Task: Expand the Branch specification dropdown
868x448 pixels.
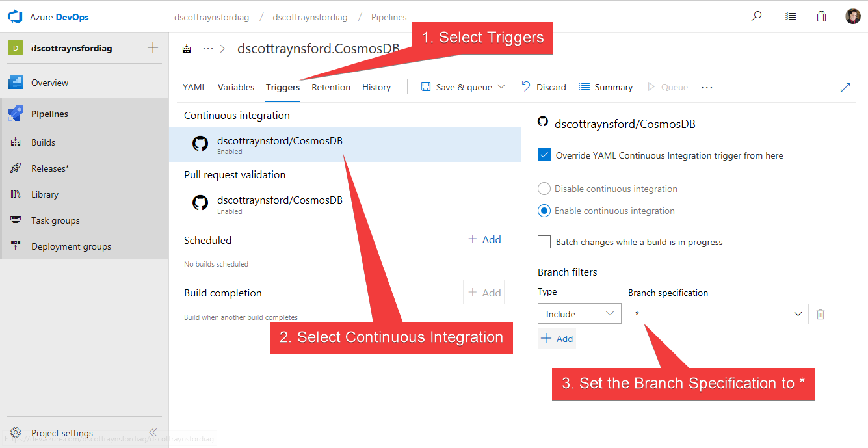Action: coord(798,314)
